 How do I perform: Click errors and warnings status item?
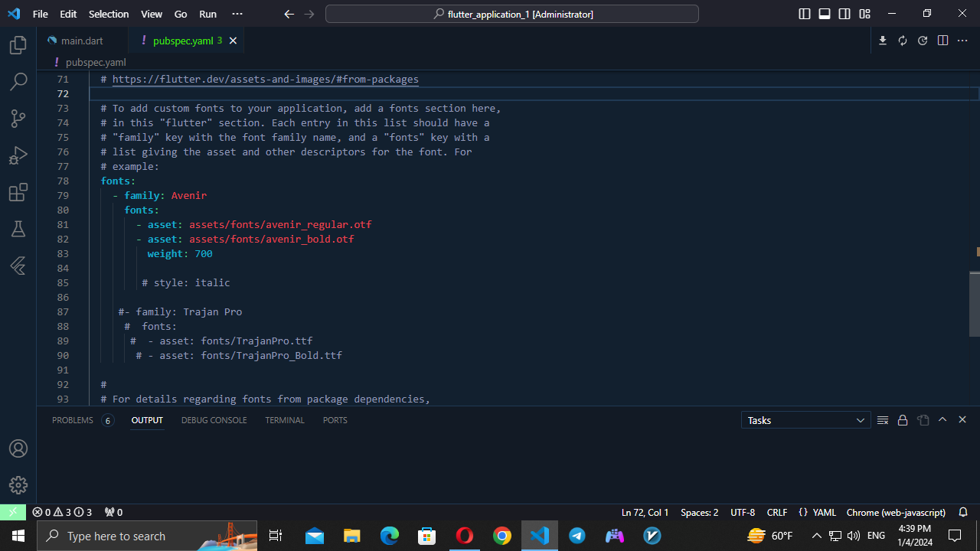pos(62,512)
